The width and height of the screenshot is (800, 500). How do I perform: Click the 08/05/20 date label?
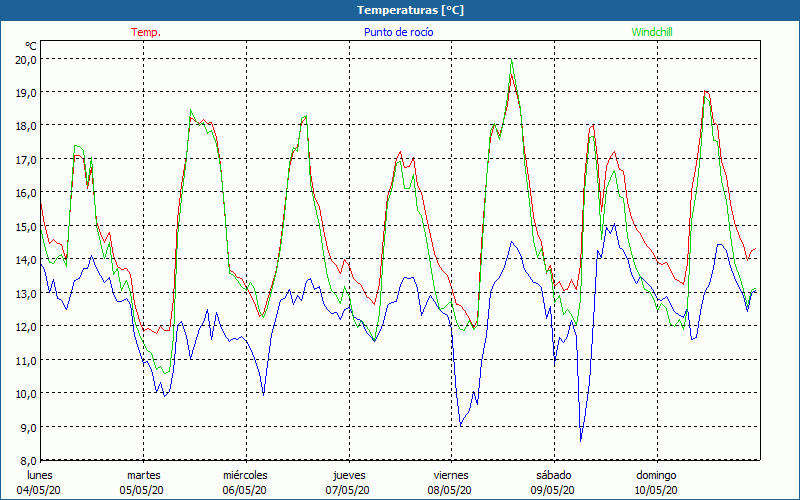[x=450, y=490]
